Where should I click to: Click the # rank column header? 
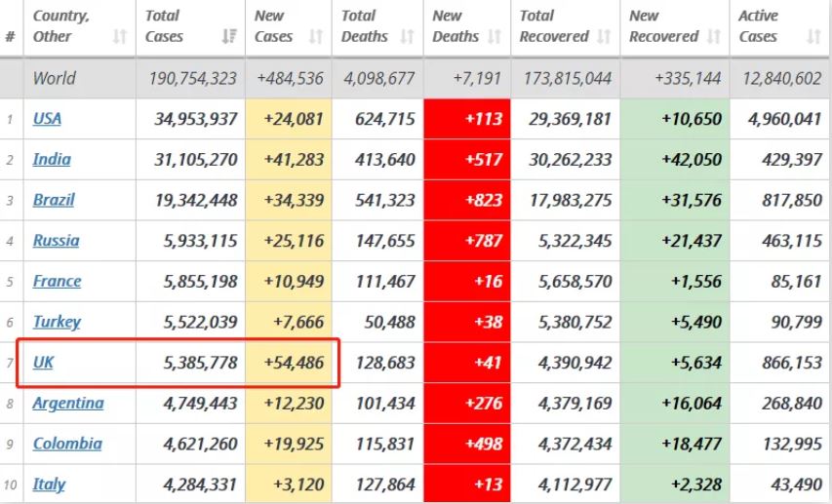(x=10, y=37)
